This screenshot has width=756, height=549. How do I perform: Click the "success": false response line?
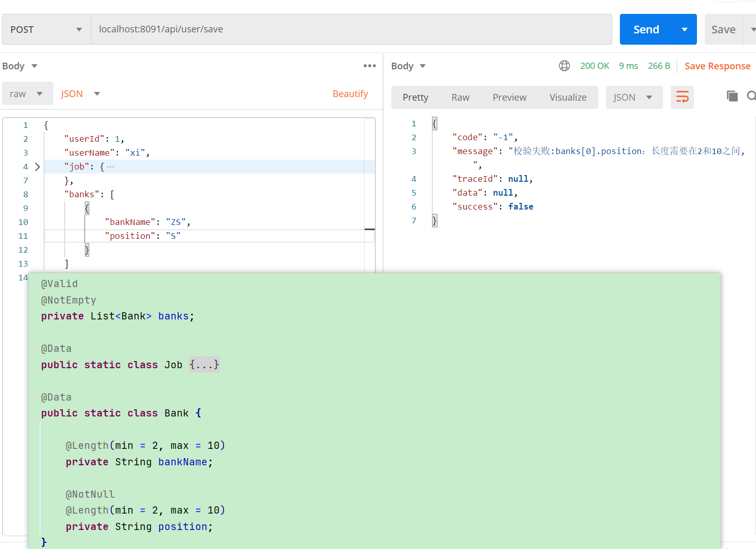tap(493, 206)
